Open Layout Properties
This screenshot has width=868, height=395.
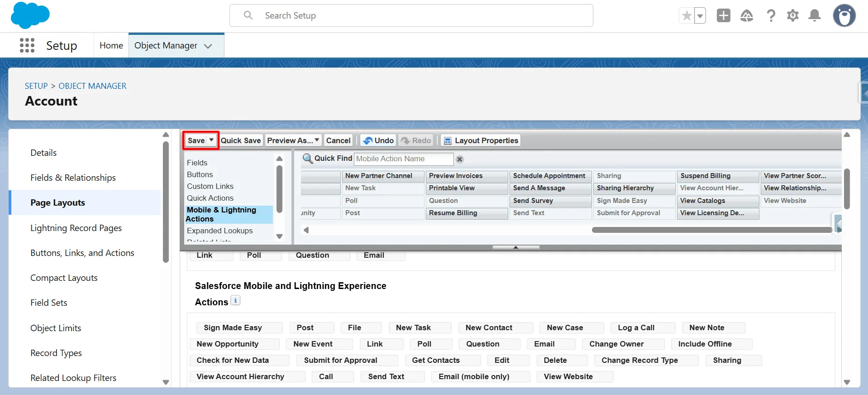pos(481,140)
